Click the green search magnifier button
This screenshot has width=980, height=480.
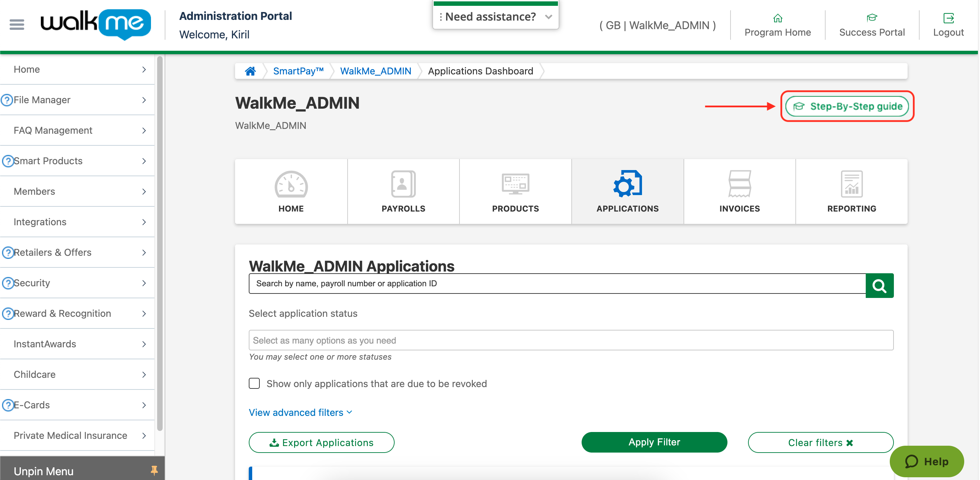click(879, 285)
